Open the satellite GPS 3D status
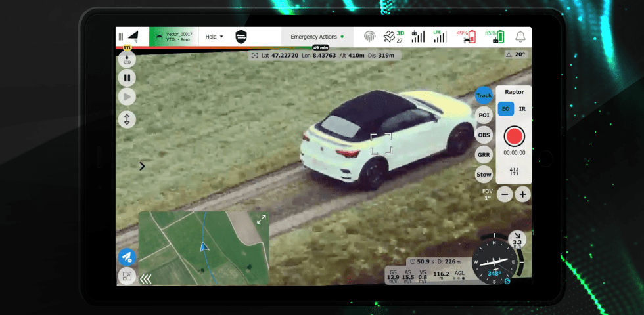This screenshot has height=315, width=644. 394,37
